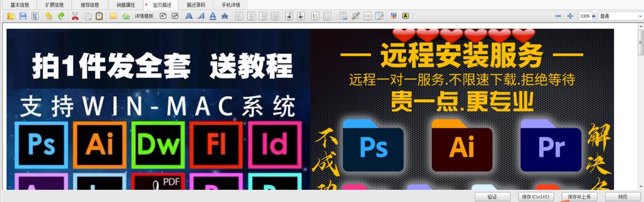Click the yellow highlighted A text color icon

pos(405,16)
